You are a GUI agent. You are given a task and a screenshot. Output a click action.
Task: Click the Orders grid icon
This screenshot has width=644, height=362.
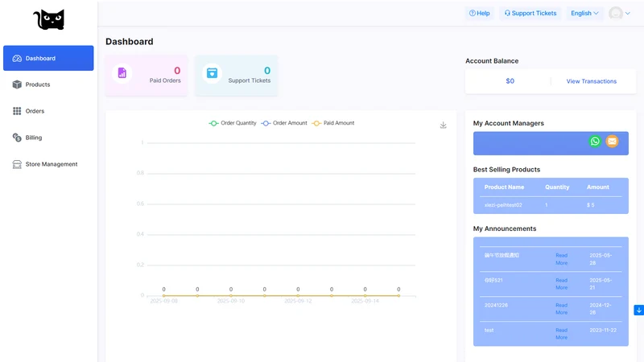17,111
